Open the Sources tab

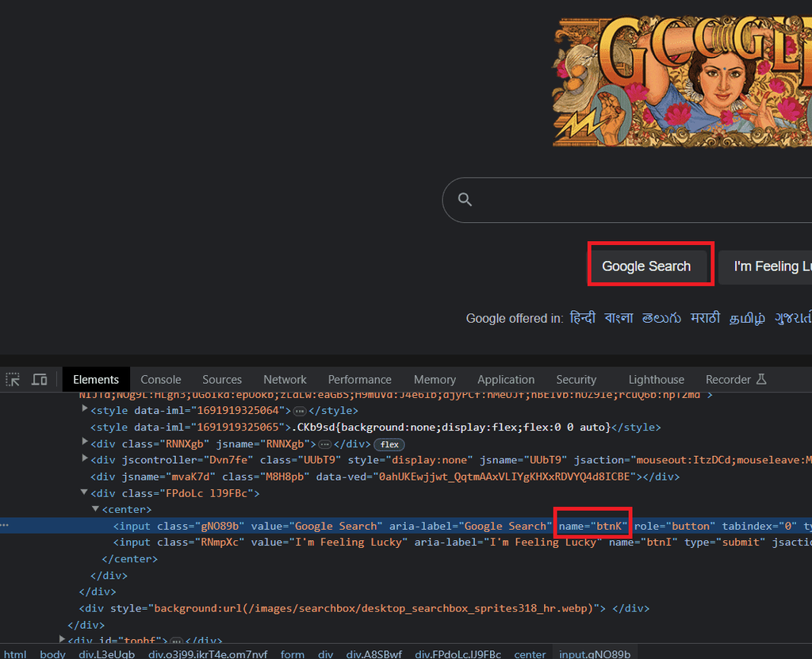click(x=222, y=379)
